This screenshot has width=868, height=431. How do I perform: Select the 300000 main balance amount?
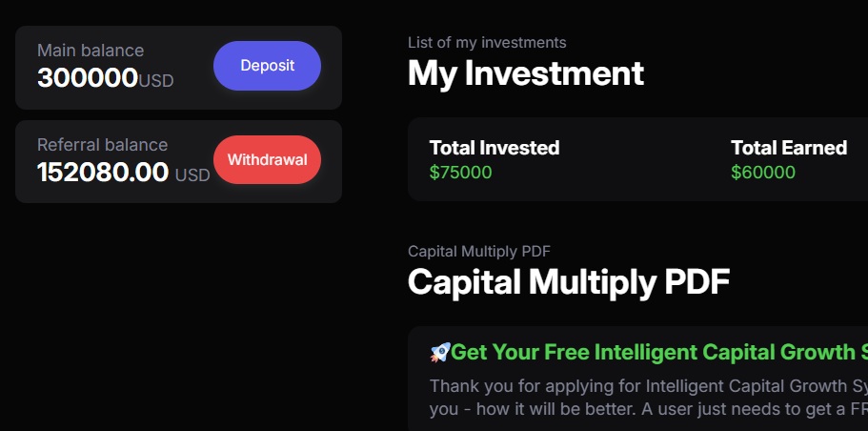(88, 78)
